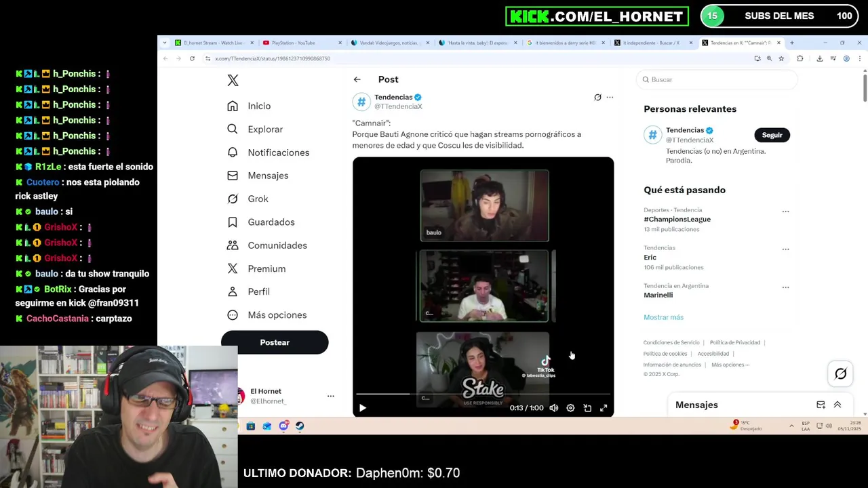
Task: Open the weather widget in taskbar
Action: pyautogui.click(x=747, y=426)
